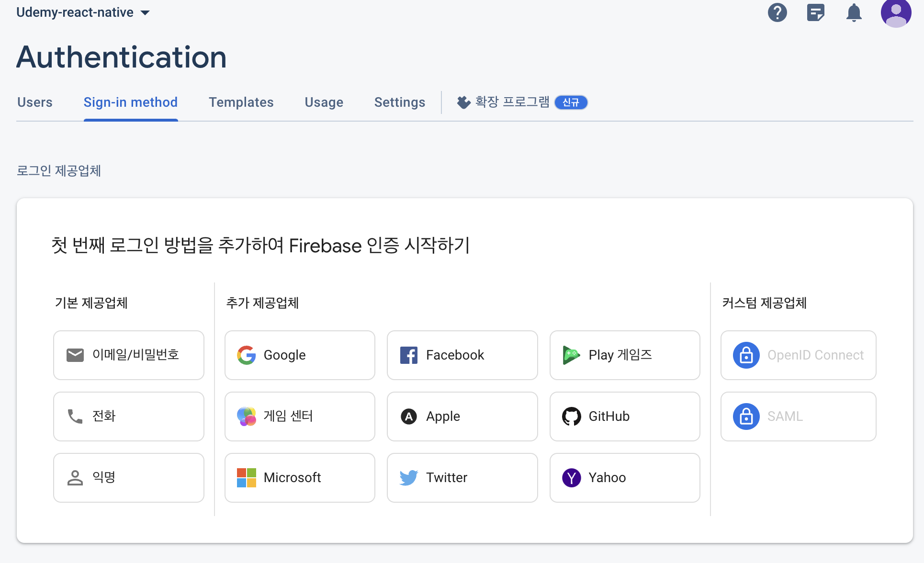Image resolution: width=924 pixels, height=563 pixels.
Task: Click the Google logo icon
Action: [247, 355]
